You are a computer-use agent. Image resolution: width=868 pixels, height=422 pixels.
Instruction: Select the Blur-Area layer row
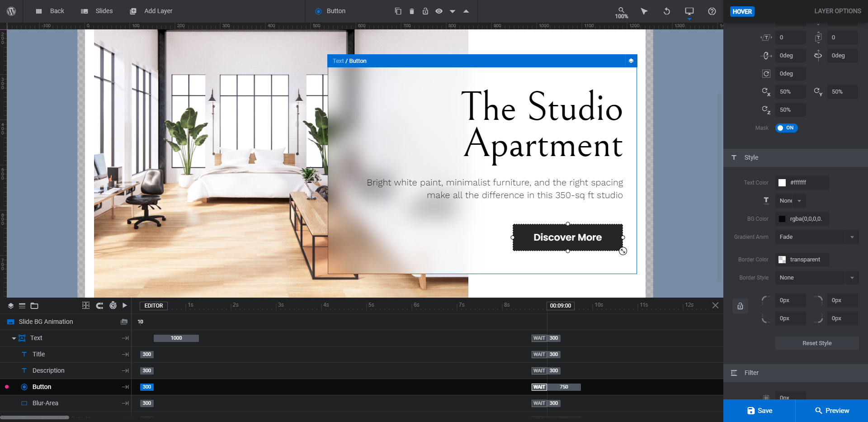(66, 403)
